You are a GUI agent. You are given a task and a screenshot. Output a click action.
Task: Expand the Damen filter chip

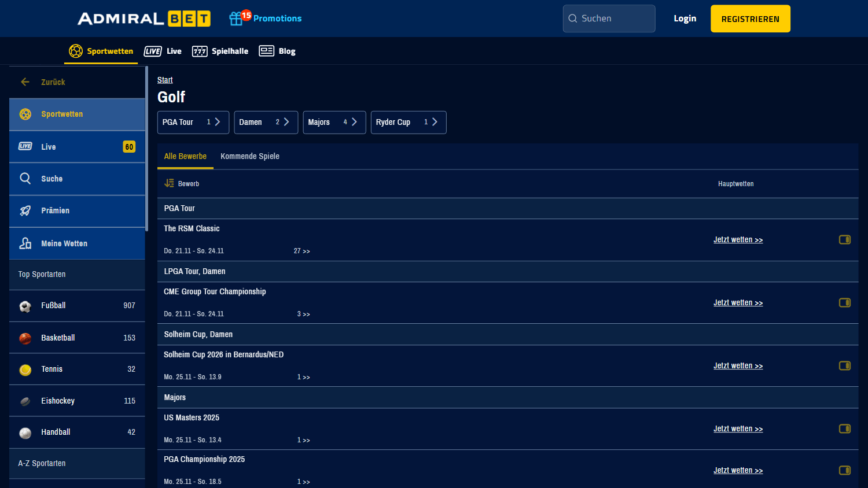[x=266, y=122]
